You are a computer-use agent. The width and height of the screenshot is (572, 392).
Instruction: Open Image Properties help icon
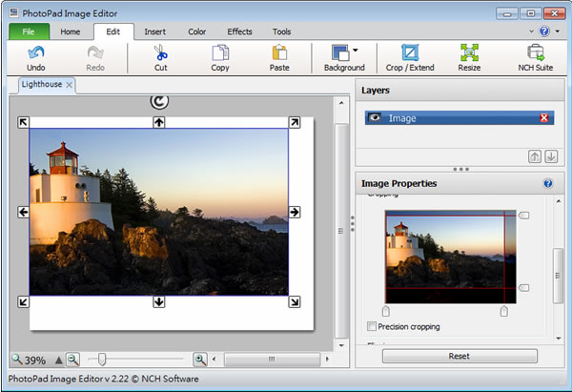coord(547,183)
